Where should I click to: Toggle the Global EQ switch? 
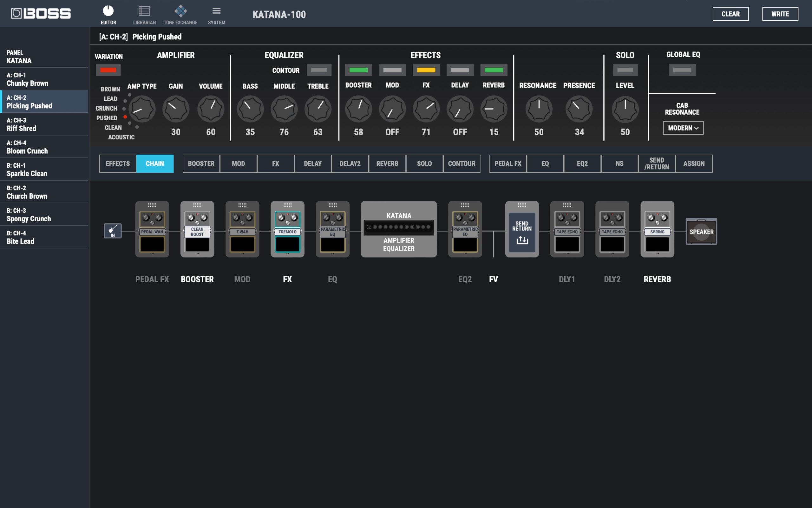[x=682, y=70]
